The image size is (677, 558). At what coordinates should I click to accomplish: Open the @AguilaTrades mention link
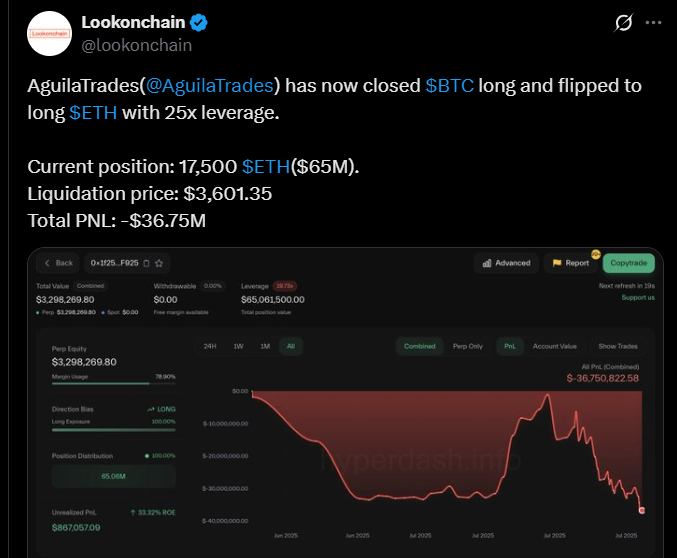(210, 86)
